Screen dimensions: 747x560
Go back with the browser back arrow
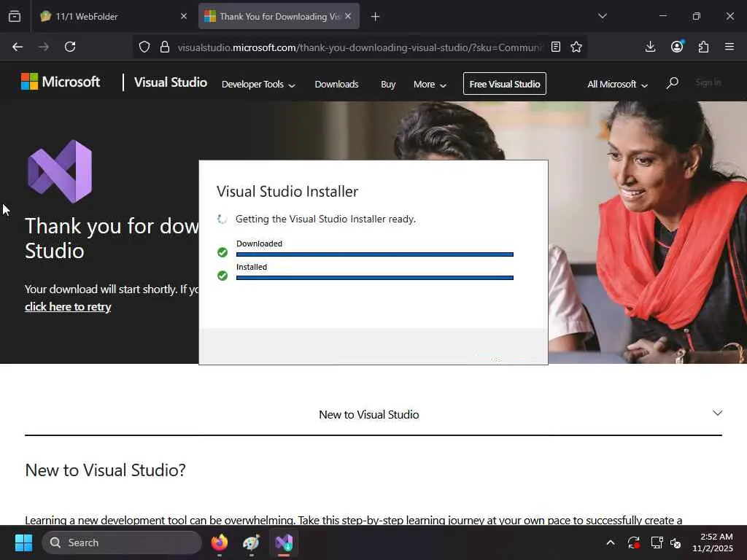pos(18,47)
